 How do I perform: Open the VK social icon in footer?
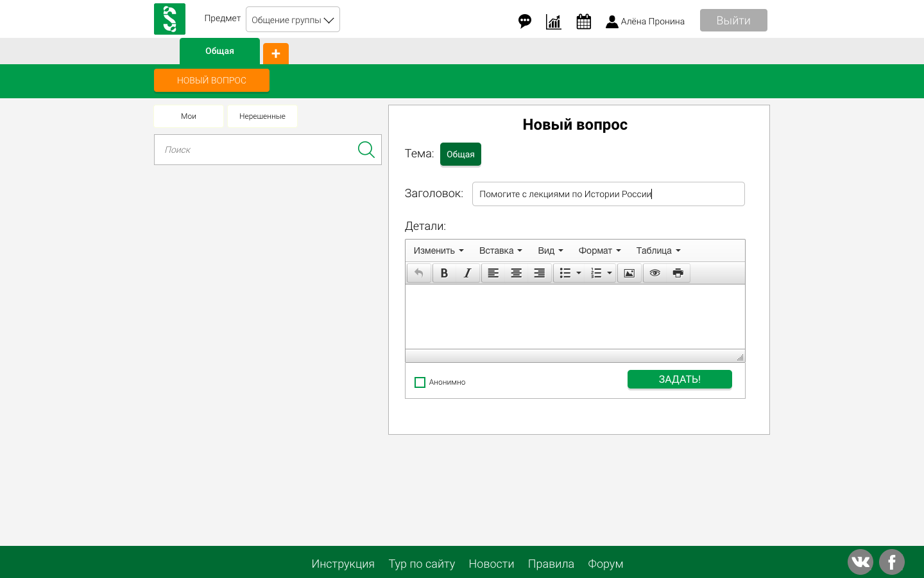(860, 561)
